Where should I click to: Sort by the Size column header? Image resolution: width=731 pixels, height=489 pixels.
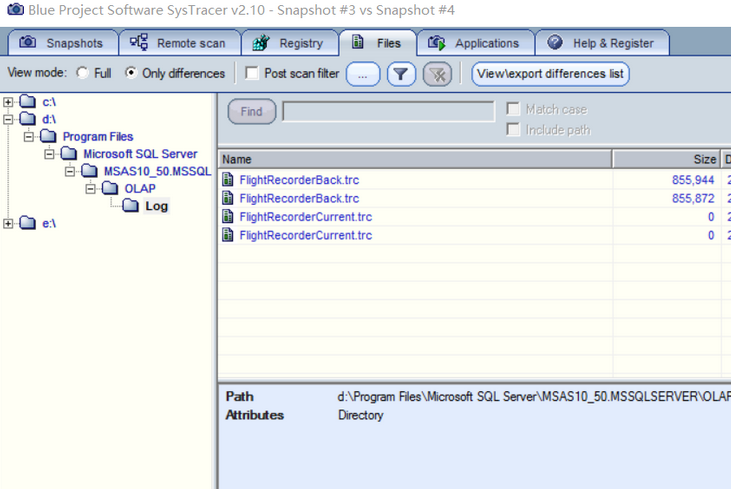click(667, 159)
